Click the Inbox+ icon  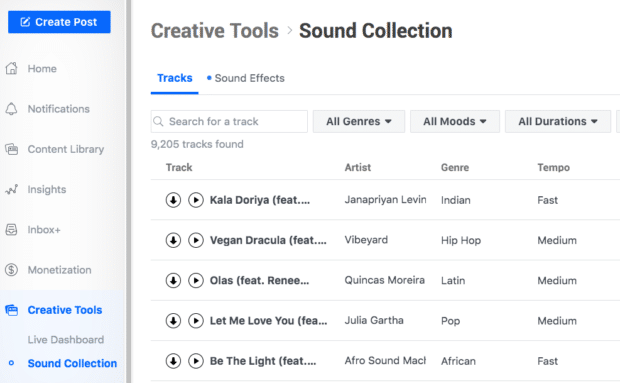(11, 230)
